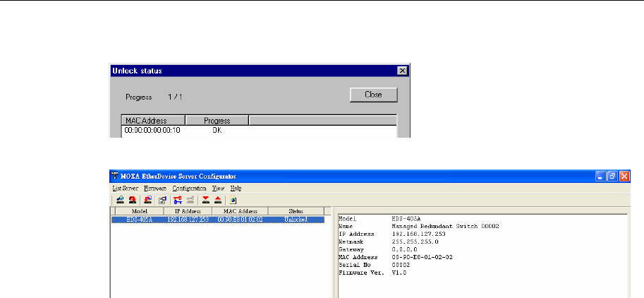Click the OK progress value in Unlock status
Screen dimensions: 644x298
coord(217,131)
